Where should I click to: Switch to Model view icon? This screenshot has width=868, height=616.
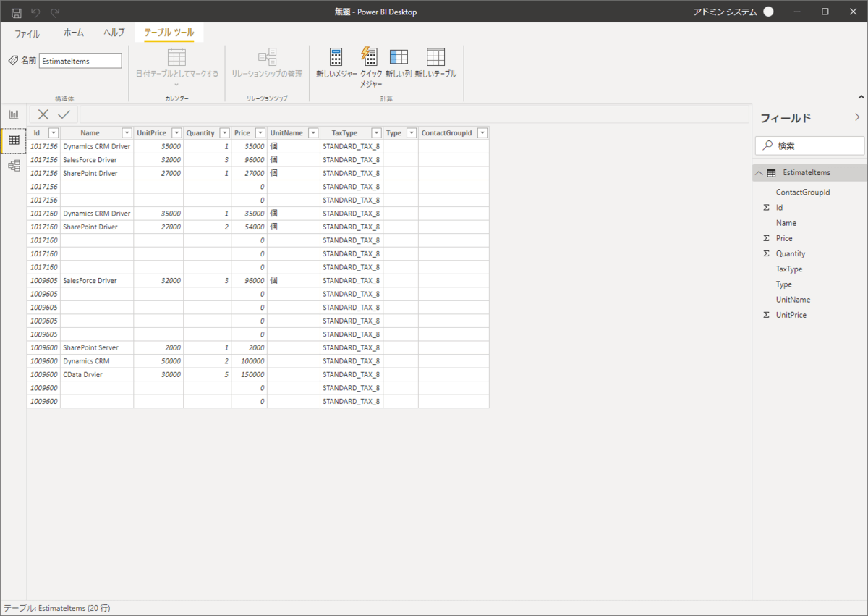pos(14,166)
